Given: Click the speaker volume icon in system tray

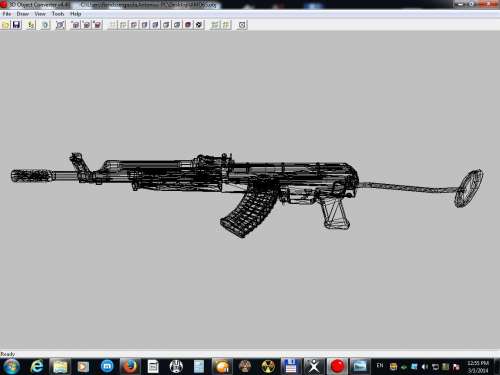Looking at the screenshot, I should pos(425,367).
